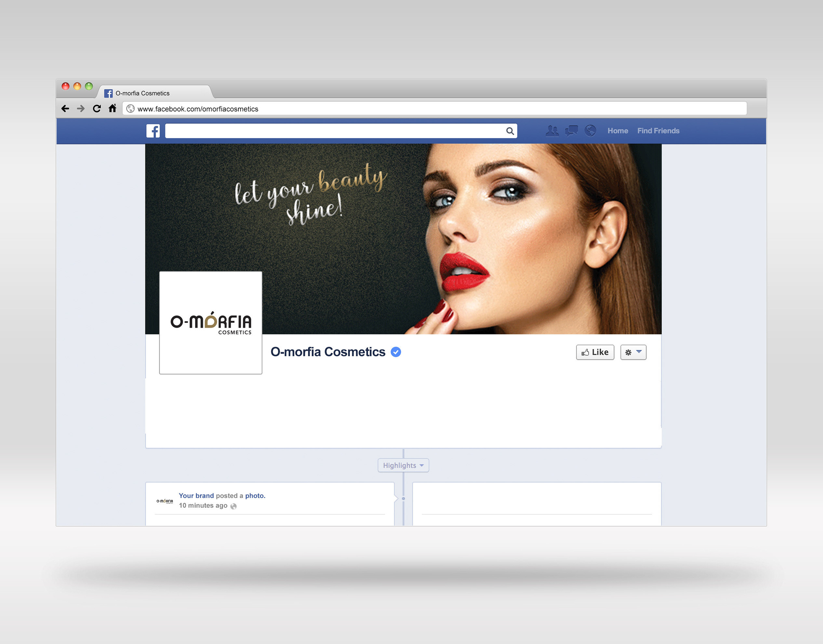Click the O-morfia Cosmetics page title
The image size is (823, 644).
coord(328,352)
